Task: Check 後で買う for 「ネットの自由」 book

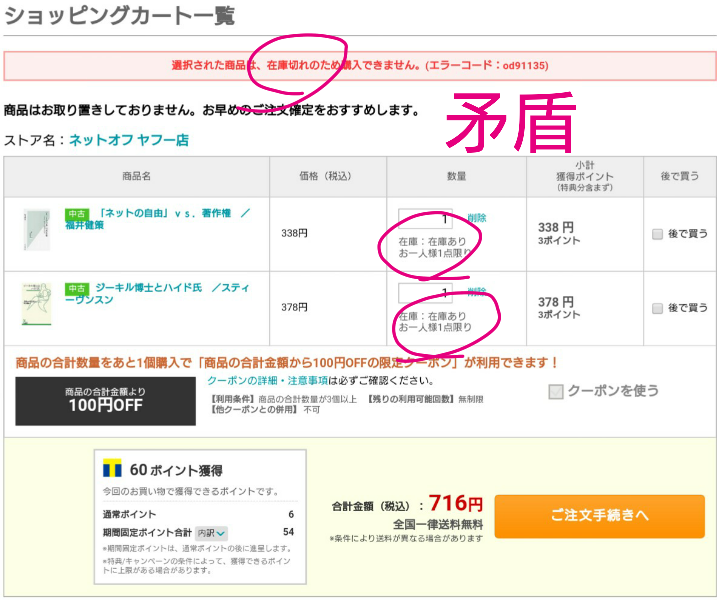Action: click(x=657, y=234)
